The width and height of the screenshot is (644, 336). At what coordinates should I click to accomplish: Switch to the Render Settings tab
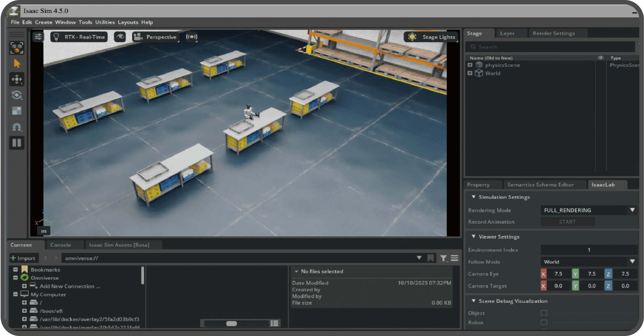[553, 34]
